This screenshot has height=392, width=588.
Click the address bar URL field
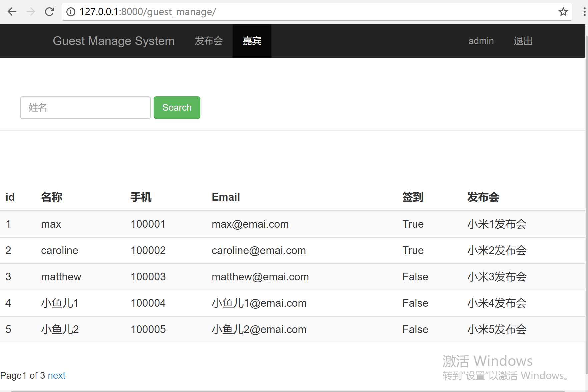coord(317,12)
